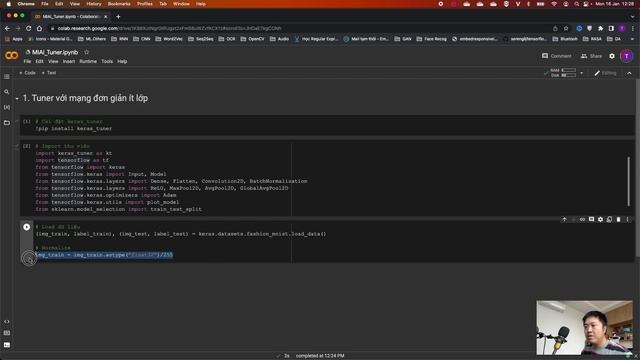Open the Colab View menu
640x360 pixels.
(53, 61)
